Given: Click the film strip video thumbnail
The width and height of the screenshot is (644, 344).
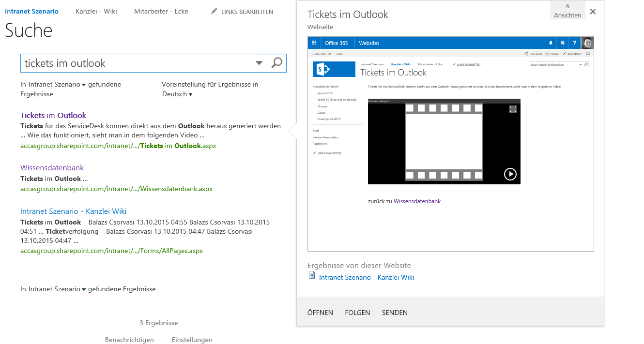Looking at the screenshot, I should point(444,141).
